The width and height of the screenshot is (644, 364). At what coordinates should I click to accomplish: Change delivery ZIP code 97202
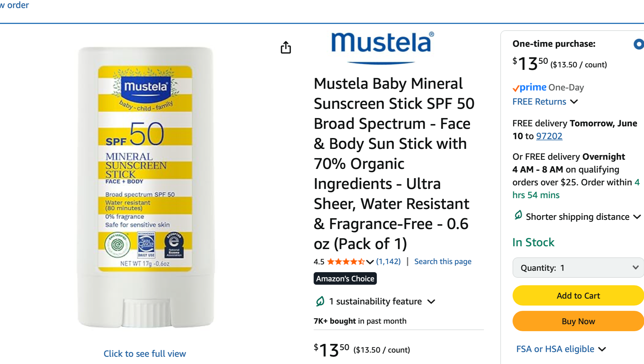click(549, 136)
